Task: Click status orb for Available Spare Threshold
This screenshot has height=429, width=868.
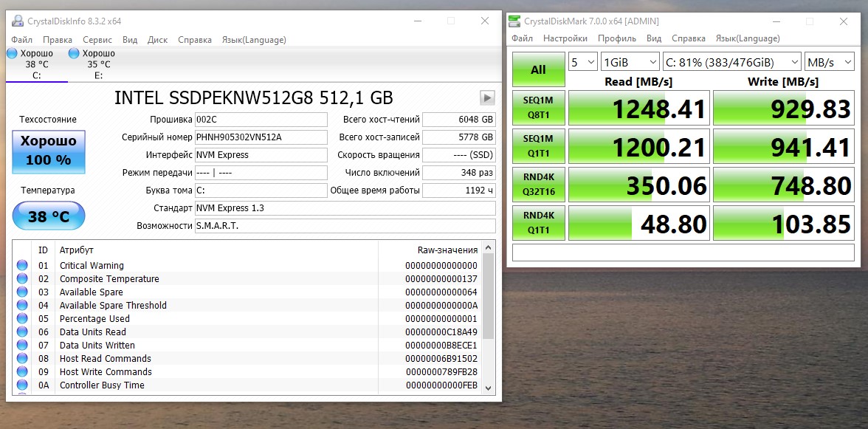Action: pyautogui.click(x=22, y=306)
